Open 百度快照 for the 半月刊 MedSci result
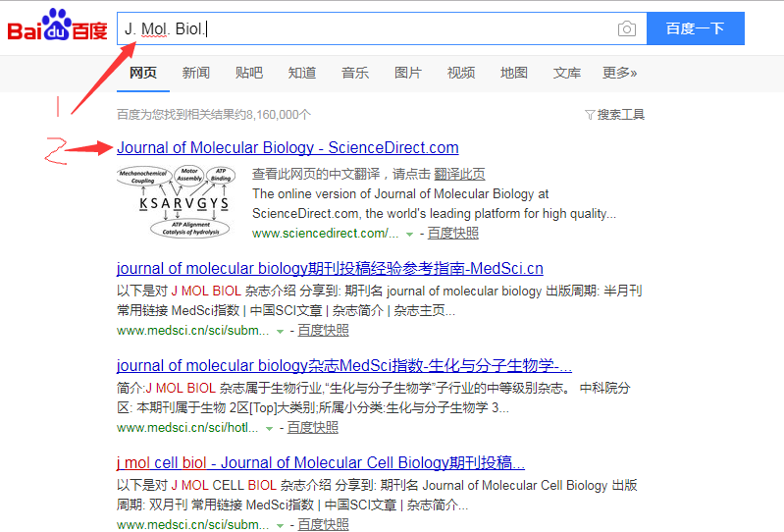Screen dimensions: 784x532 point(323,331)
